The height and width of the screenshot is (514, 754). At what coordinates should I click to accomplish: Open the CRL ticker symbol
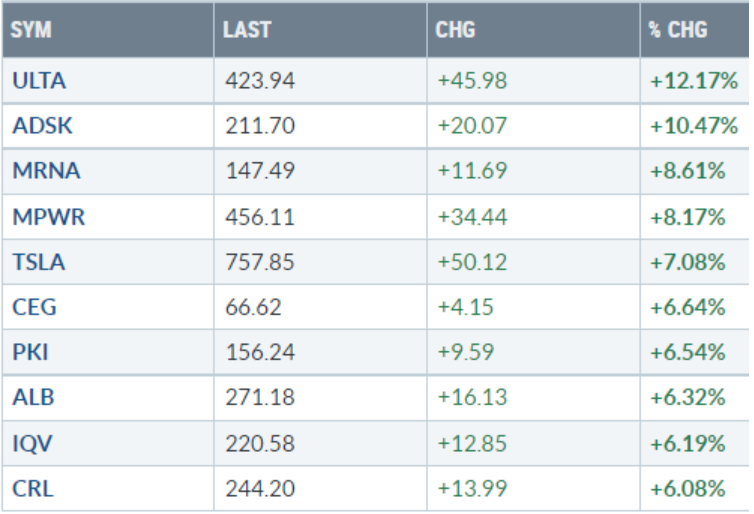click(x=33, y=487)
